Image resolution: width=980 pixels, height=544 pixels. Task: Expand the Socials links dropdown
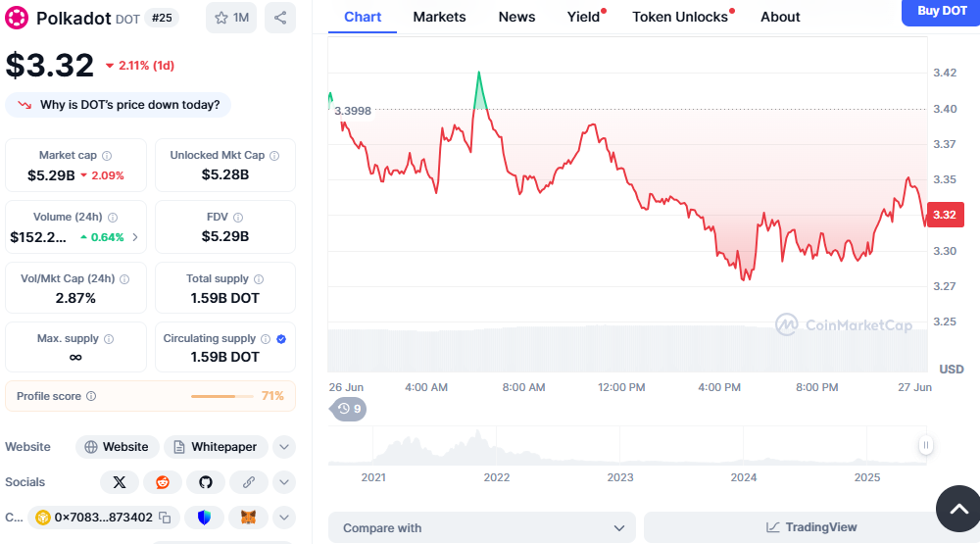pos(284,482)
